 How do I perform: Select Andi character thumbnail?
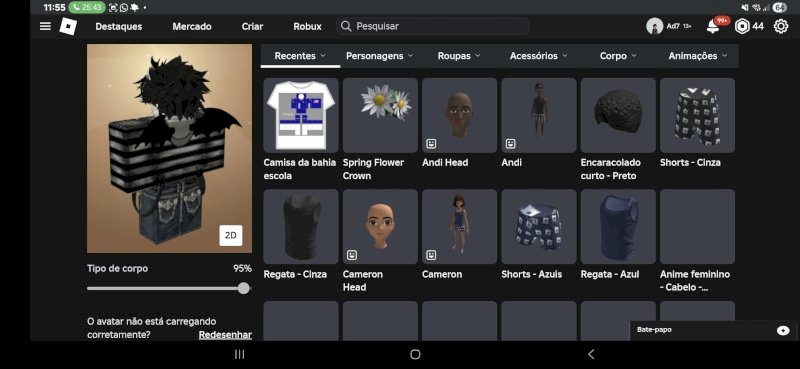[539, 115]
